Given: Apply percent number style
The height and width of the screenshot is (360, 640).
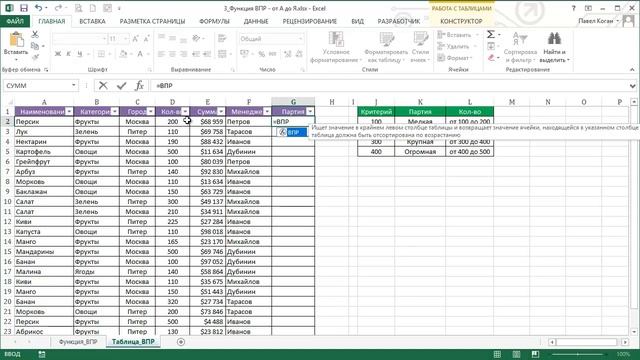Looking at the screenshot, I should [x=262, y=54].
